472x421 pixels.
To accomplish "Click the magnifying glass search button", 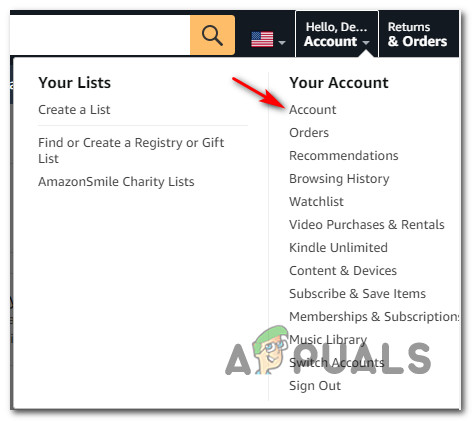I will 212,35.
